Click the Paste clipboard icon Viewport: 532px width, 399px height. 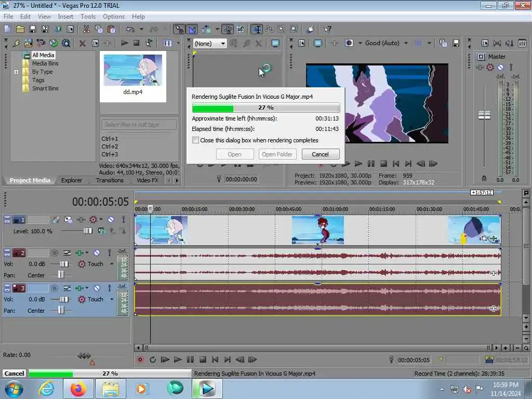[111, 29]
